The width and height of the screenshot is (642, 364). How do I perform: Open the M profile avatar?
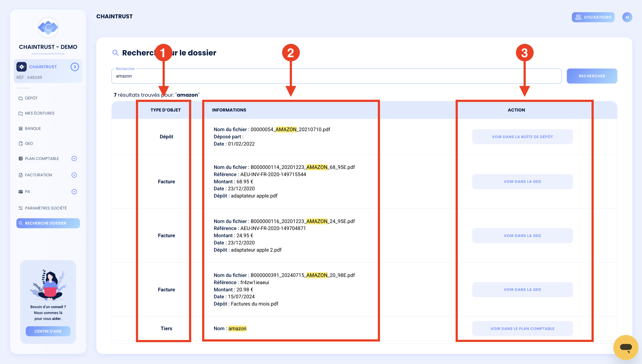pos(627,17)
